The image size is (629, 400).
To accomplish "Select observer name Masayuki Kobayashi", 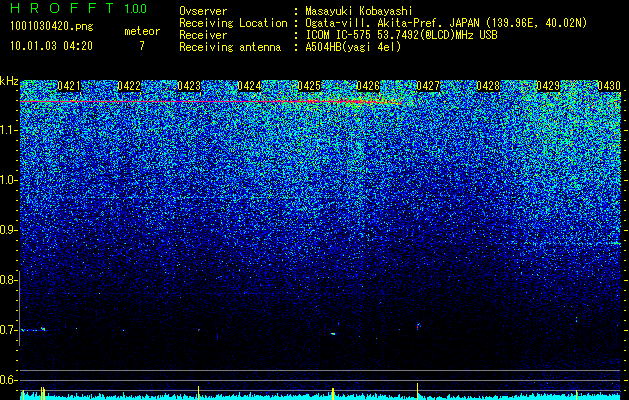I will tap(358, 11).
